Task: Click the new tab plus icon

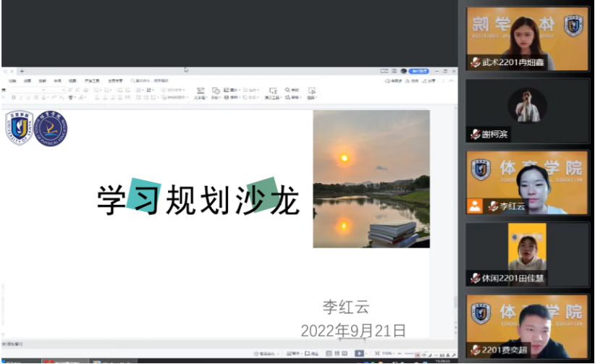Action: click(x=22, y=71)
